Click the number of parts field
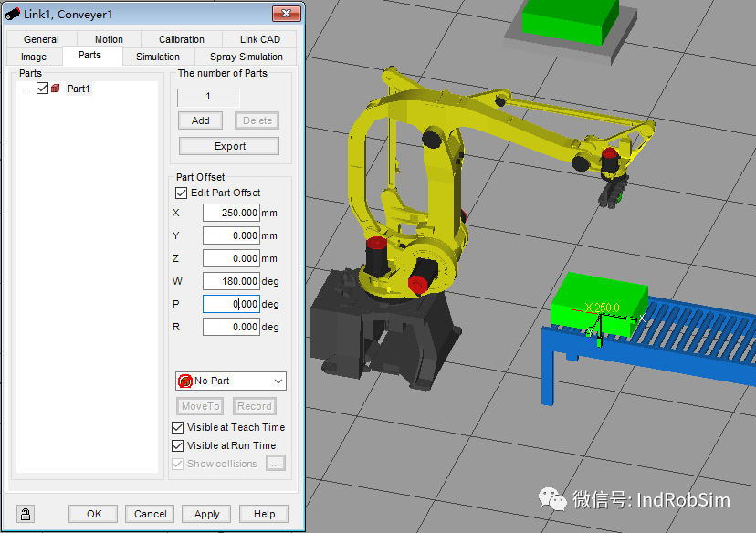Image resolution: width=756 pixels, height=533 pixels. [208, 97]
